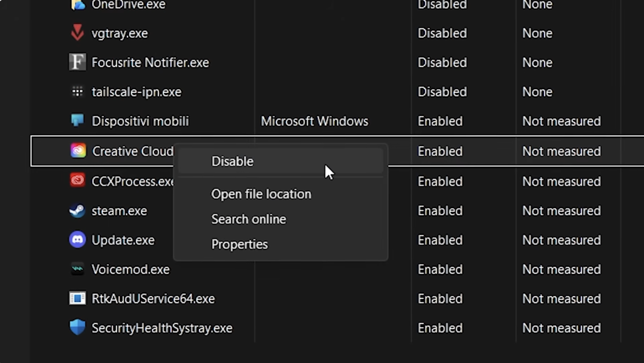Select the SecurityHealthSystray.exe row name
The height and width of the screenshot is (363, 644).
162,328
